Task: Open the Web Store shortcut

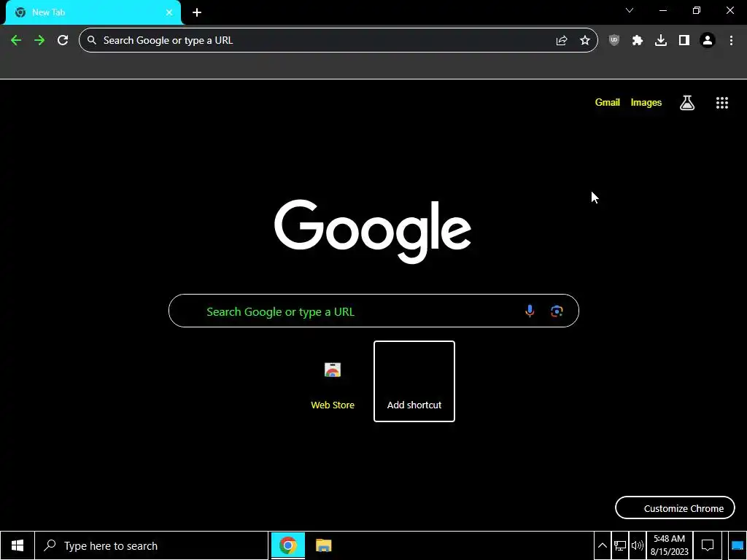Action: click(x=333, y=381)
